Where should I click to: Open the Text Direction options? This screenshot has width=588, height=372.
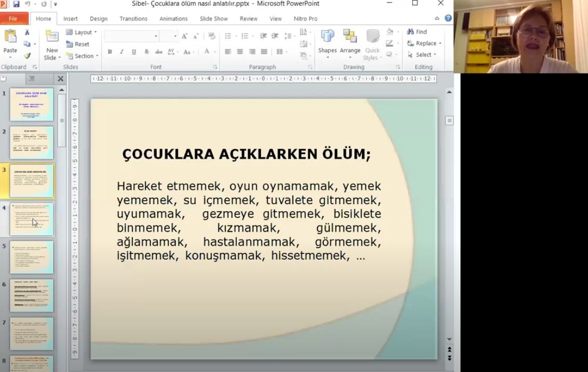point(305,32)
